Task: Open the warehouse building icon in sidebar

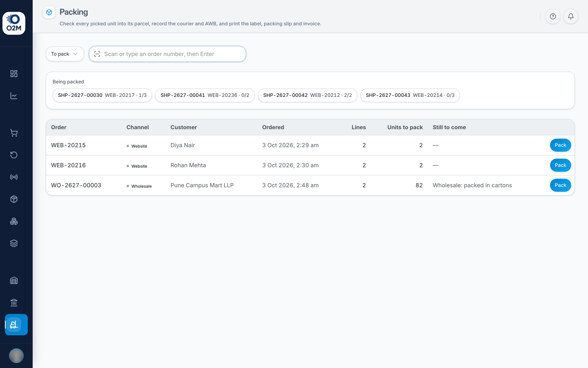Action: (x=14, y=280)
